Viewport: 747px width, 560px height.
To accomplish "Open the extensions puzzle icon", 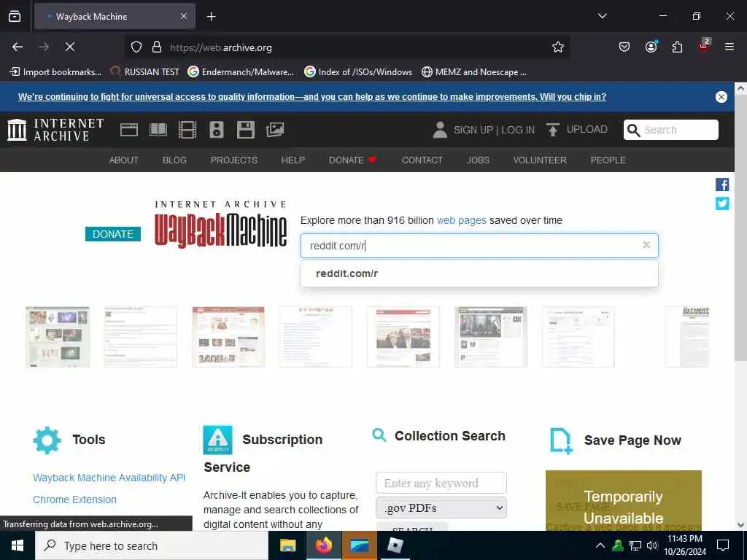I will [677, 47].
